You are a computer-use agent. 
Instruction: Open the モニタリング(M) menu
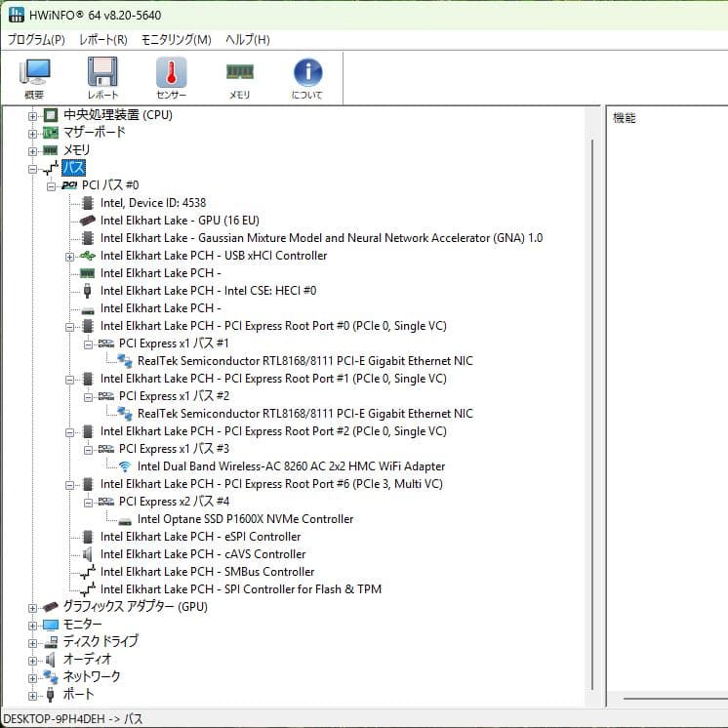coord(176,40)
